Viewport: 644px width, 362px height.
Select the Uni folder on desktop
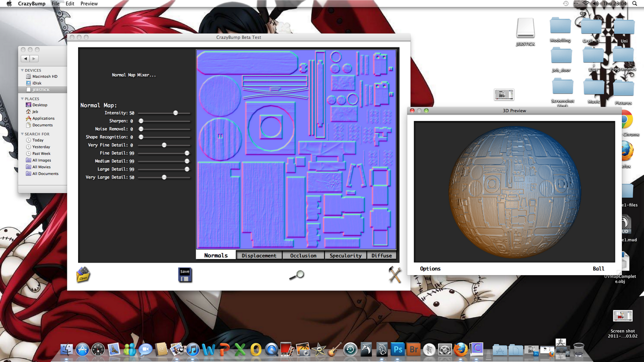click(624, 31)
